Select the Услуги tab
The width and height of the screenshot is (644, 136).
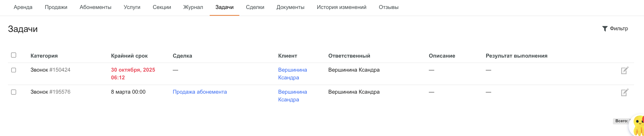point(132,7)
